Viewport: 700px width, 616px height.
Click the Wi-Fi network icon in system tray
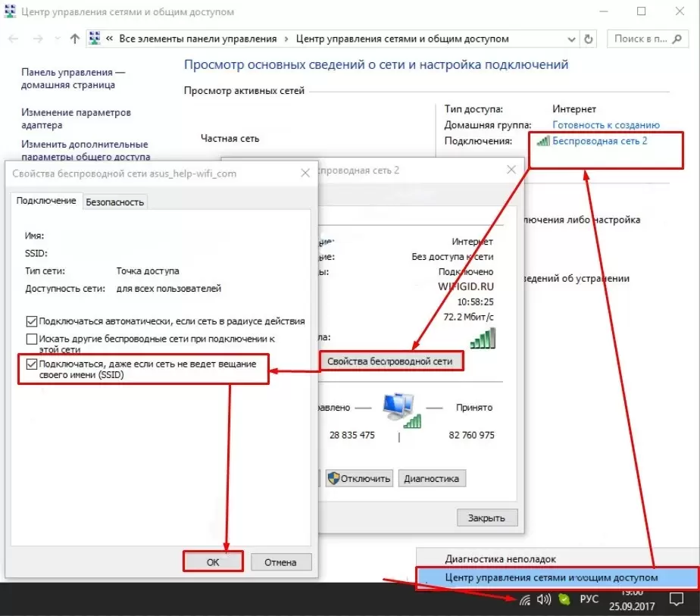click(524, 599)
